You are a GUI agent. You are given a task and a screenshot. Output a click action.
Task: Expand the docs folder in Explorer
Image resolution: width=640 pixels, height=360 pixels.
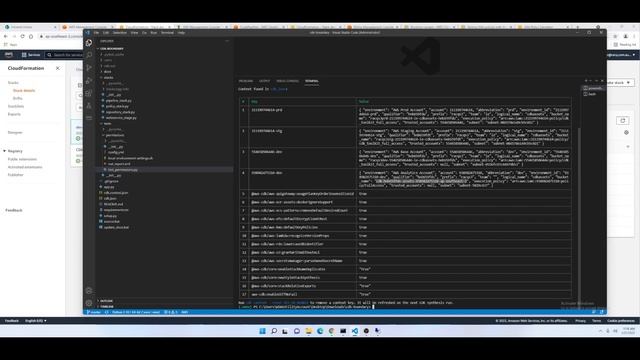[107, 71]
